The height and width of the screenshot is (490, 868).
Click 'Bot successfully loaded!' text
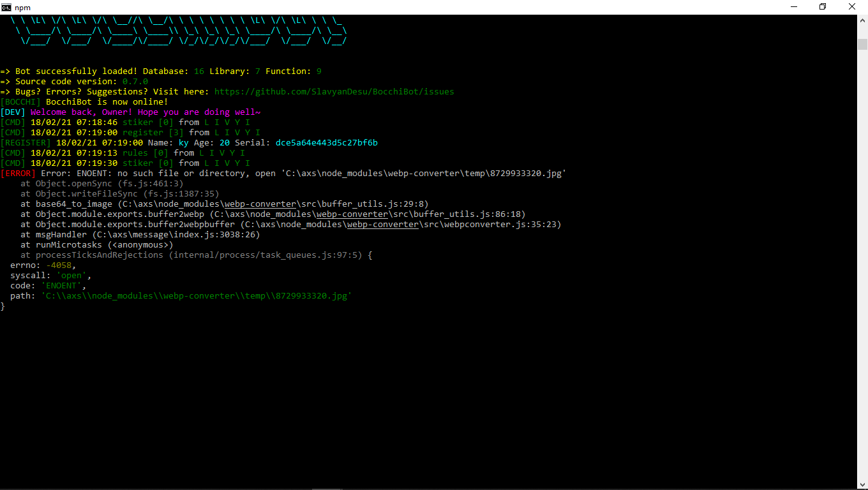click(77, 71)
